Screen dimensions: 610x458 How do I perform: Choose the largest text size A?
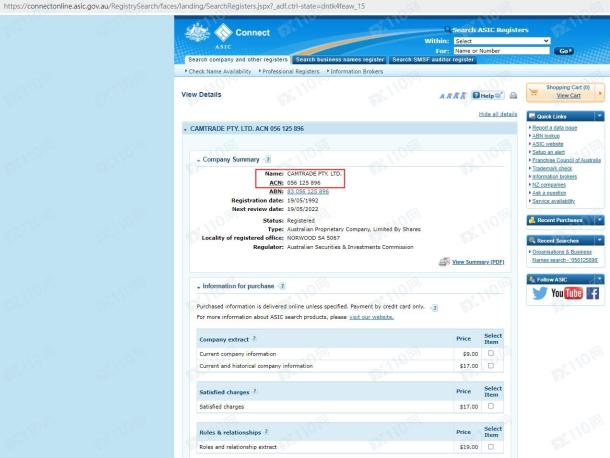click(463, 96)
